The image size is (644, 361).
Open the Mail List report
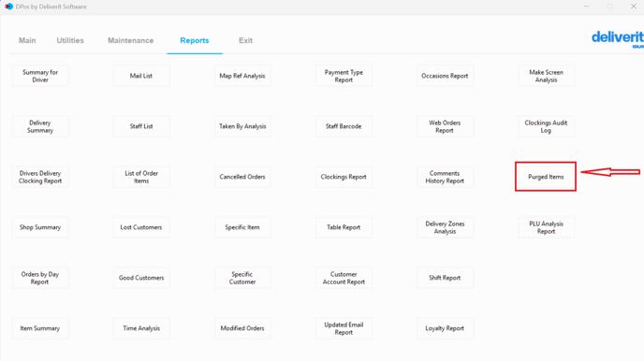point(141,76)
